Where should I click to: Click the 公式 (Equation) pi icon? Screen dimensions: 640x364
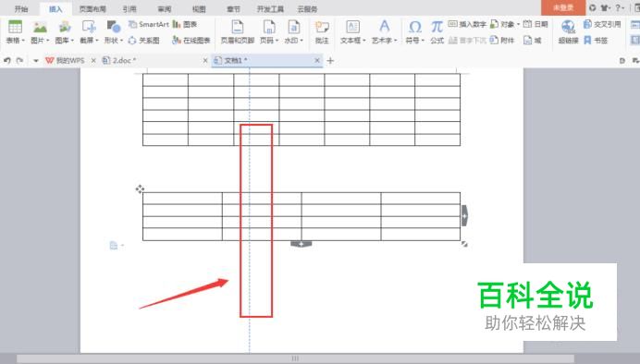(x=437, y=27)
